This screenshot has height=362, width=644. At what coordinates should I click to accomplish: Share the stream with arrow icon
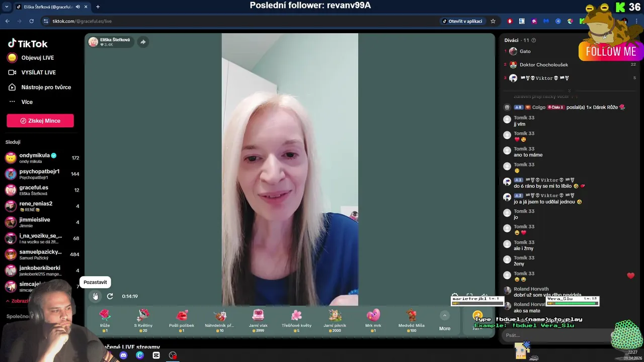click(143, 42)
